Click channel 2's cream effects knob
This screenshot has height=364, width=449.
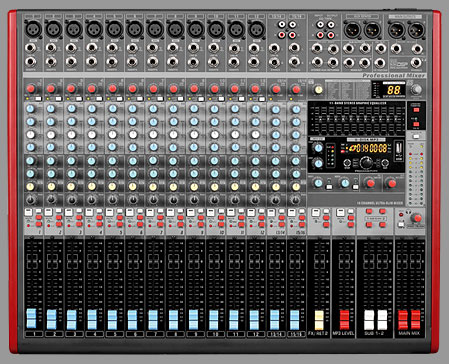(51, 186)
